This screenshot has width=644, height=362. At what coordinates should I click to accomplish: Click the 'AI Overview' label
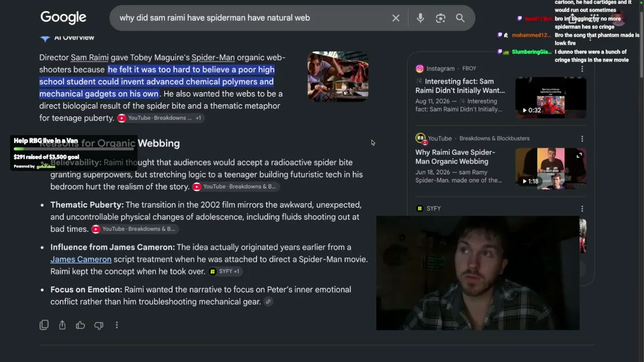(x=74, y=38)
